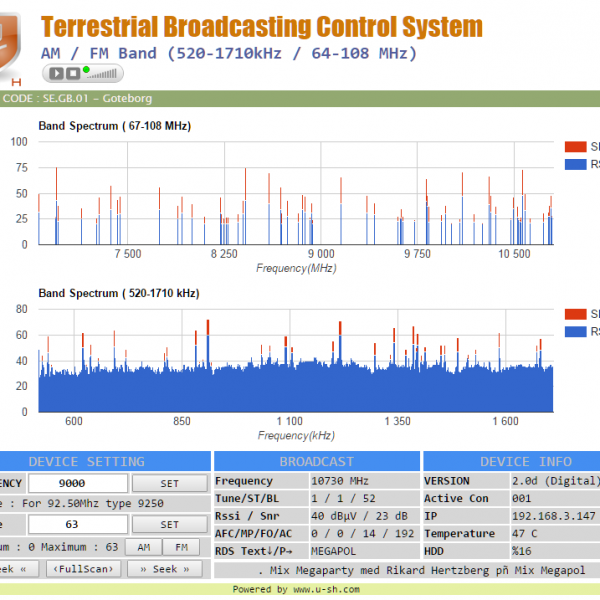Click the BROADCAST panel header
Image resolution: width=600 pixels, height=600 pixels.
(317, 461)
